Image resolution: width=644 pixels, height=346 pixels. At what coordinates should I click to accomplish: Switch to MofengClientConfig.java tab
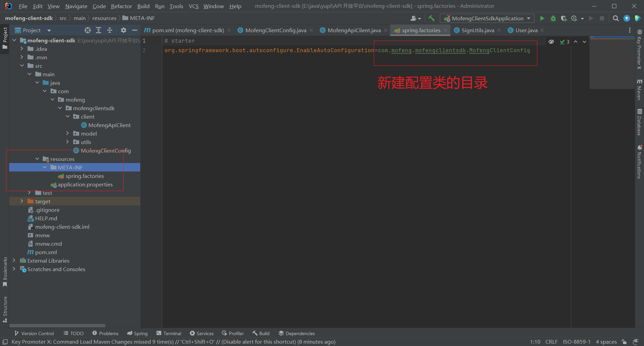pos(276,30)
